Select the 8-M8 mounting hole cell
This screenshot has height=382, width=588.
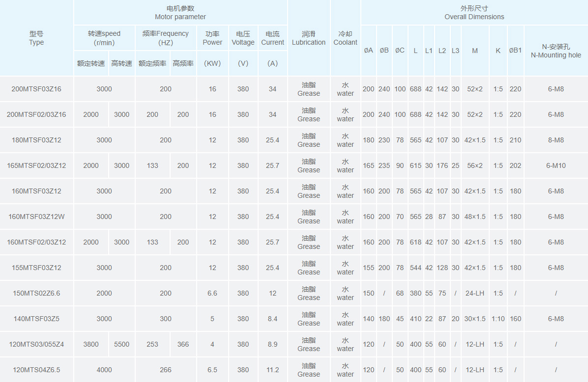(556, 140)
